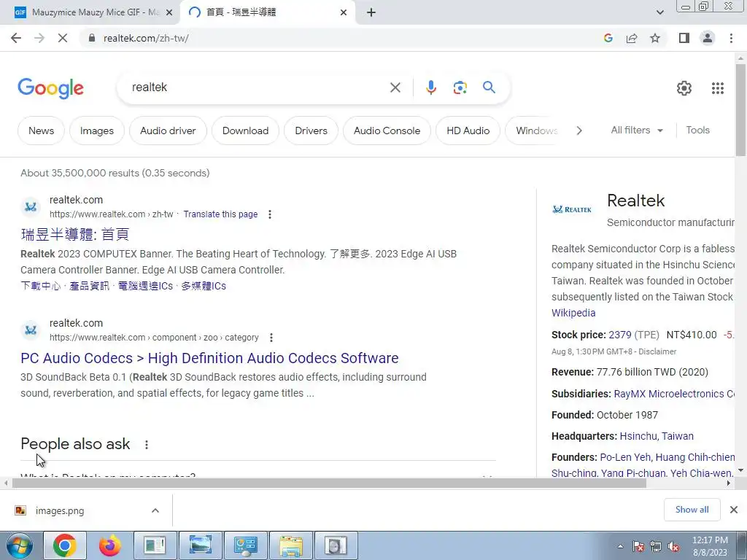747x560 pixels.
Task: Open the site info padlock icon
Action: coord(92,38)
